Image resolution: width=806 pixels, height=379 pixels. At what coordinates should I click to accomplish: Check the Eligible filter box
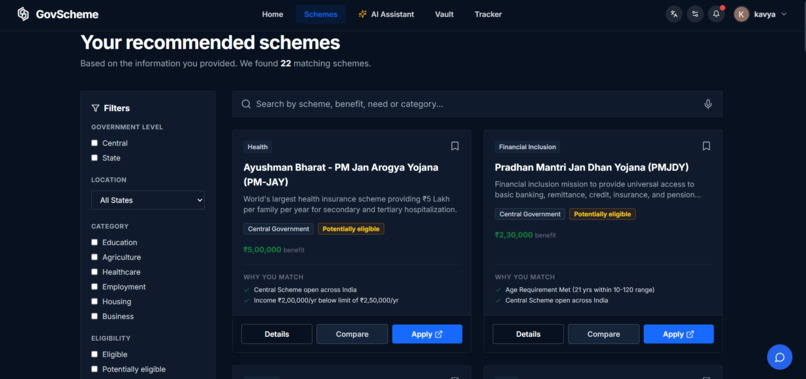coord(94,354)
